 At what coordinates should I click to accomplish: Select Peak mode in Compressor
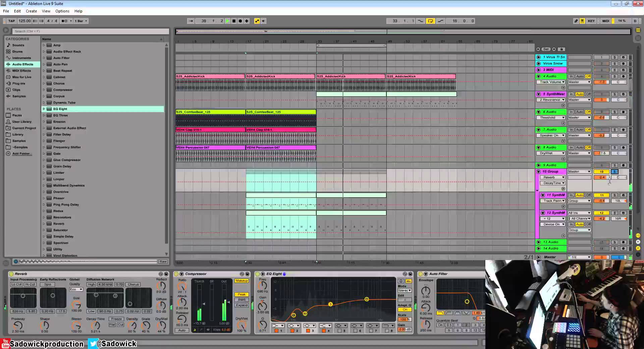241,295
